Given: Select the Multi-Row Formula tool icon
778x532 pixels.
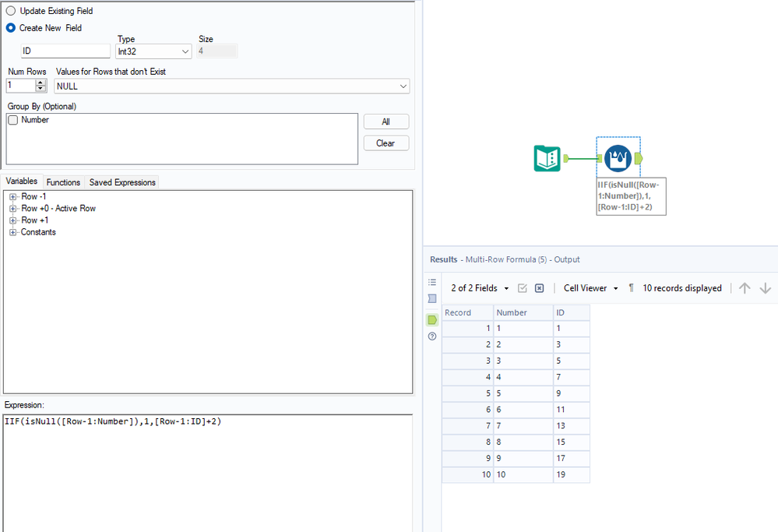Looking at the screenshot, I should click(618, 158).
